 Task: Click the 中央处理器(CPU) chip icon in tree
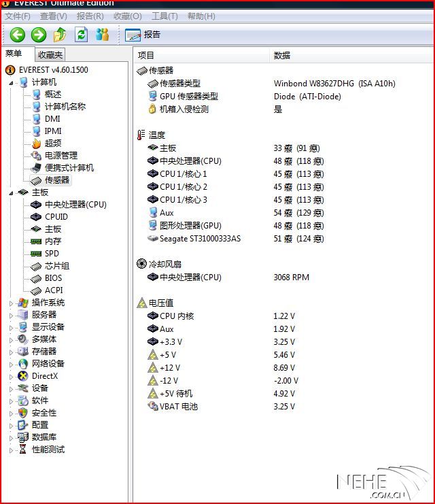36,205
